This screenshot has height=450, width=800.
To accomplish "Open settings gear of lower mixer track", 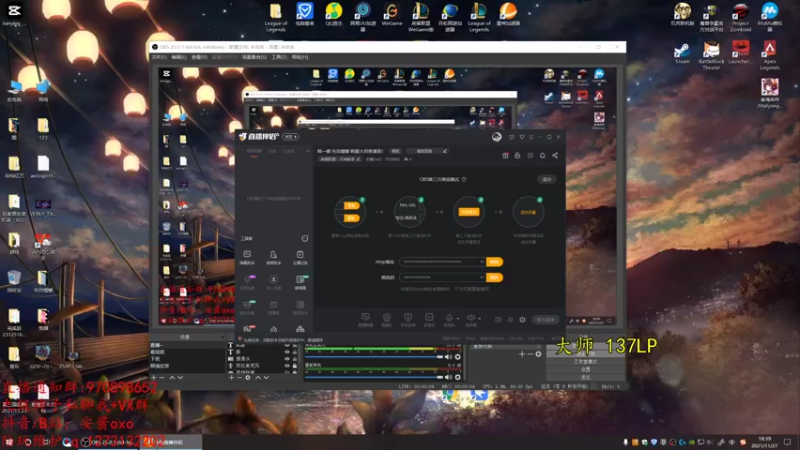I will [x=458, y=377].
